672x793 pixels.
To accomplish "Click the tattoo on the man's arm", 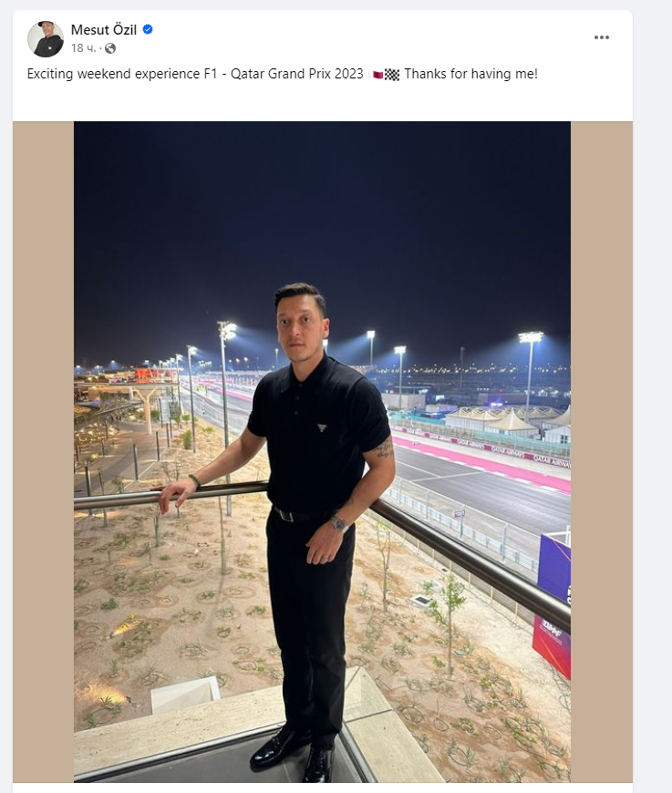I will tap(384, 448).
